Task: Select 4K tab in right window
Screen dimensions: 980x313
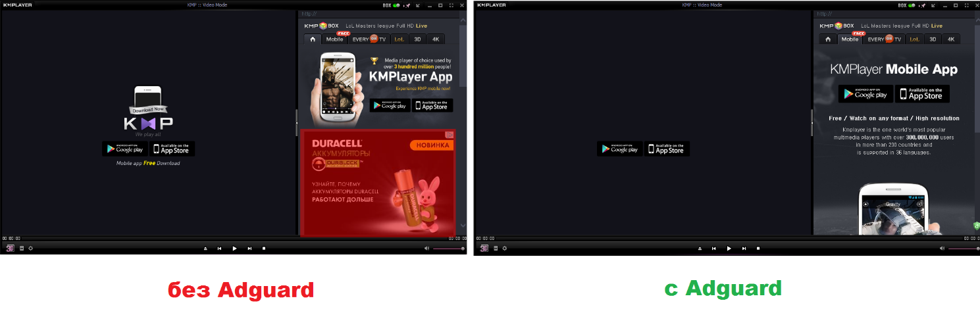Action: point(950,39)
